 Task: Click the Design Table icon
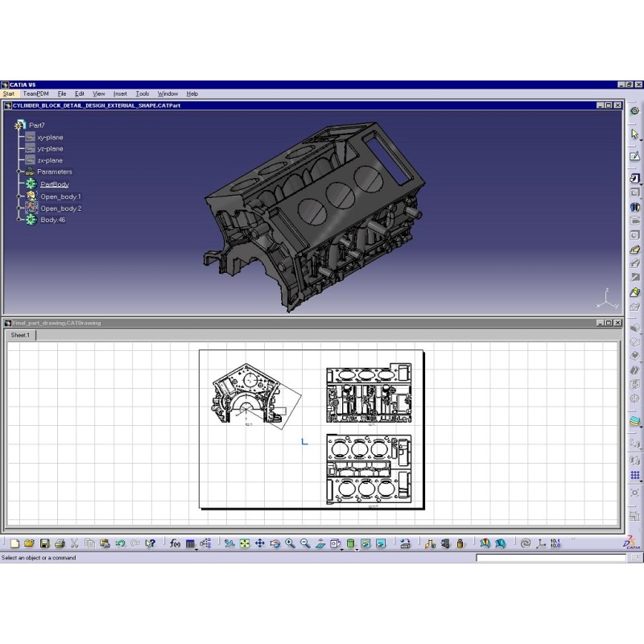point(190,543)
